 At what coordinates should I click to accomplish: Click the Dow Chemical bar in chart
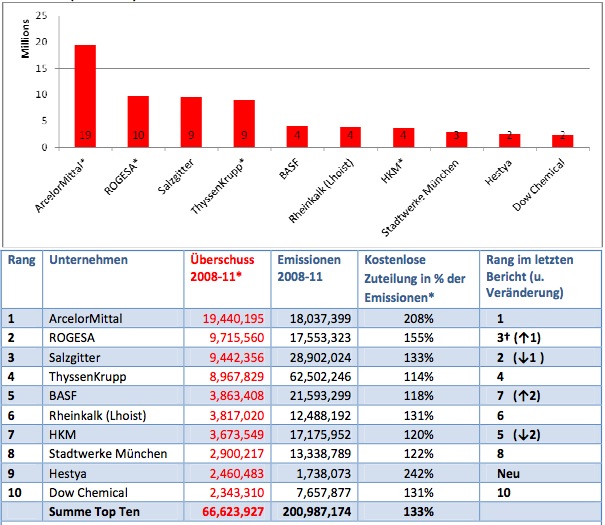tap(563, 141)
